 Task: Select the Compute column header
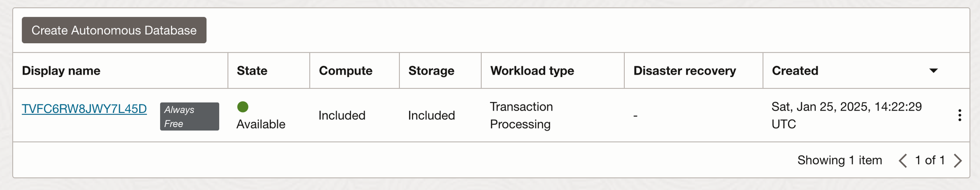tap(345, 71)
